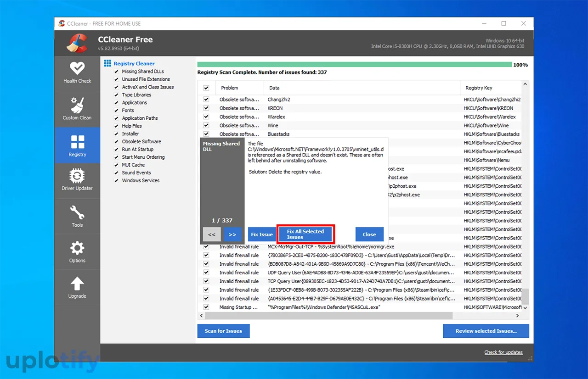The width and height of the screenshot is (588, 379).
Task: Open the Driver Updater section
Action: [x=77, y=180]
